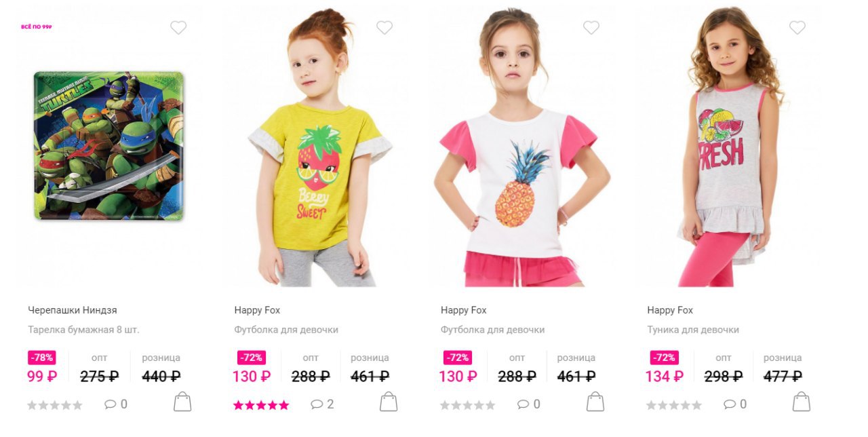This screenshot has height=437, width=868.
Task: Add Ninja Turtles paper plate to favorites heart
Action: (178, 28)
